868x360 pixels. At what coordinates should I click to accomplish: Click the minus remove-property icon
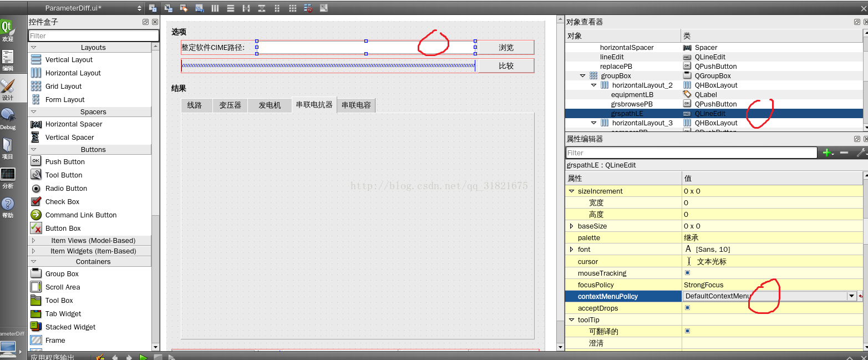point(844,153)
